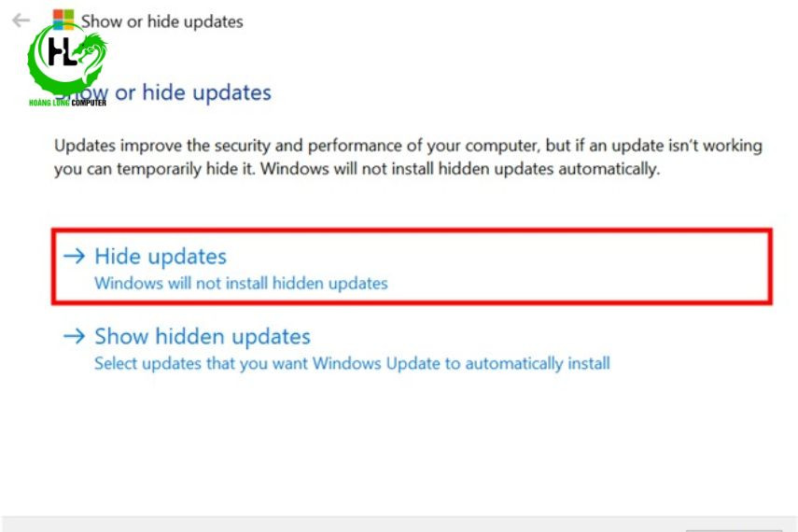Click the wizard title text in header bar

tap(161, 21)
